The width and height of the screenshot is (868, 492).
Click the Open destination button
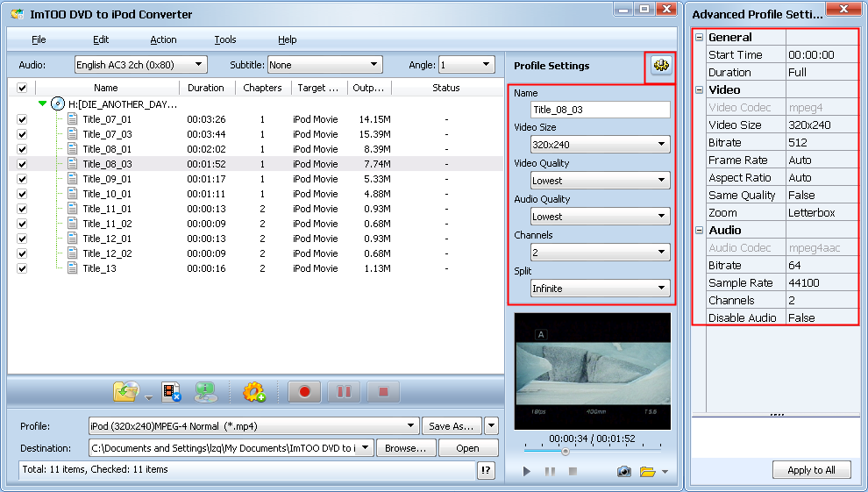tap(468, 448)
